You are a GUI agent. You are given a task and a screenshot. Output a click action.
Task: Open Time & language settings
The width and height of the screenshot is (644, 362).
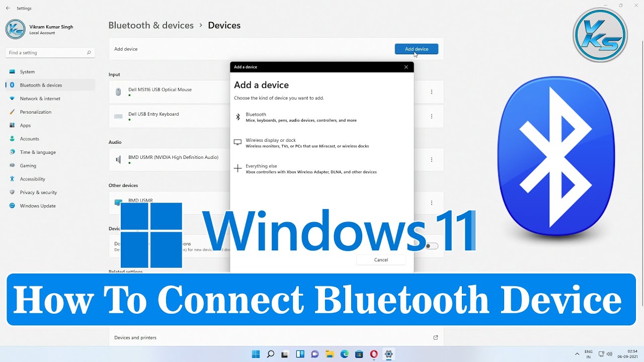[49, 152]
